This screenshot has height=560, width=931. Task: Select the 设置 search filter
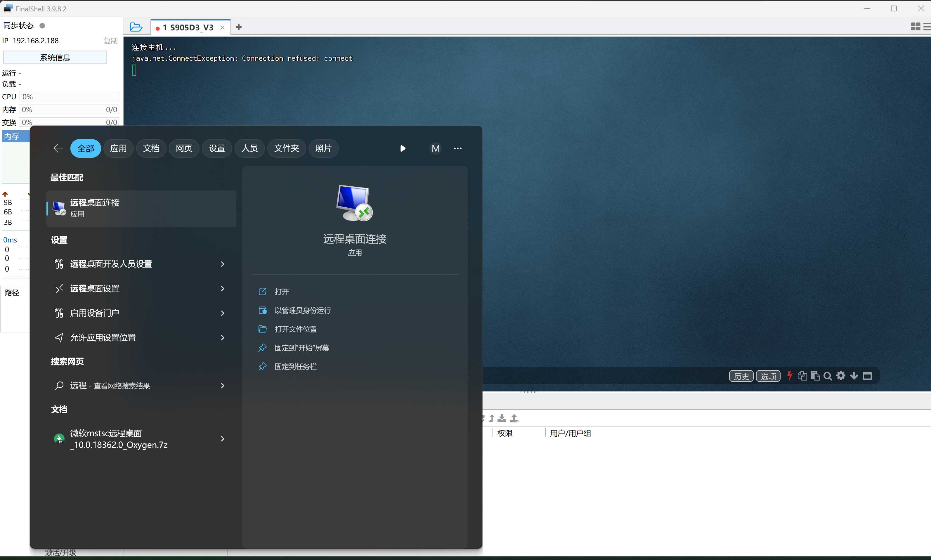click(217, 148)
